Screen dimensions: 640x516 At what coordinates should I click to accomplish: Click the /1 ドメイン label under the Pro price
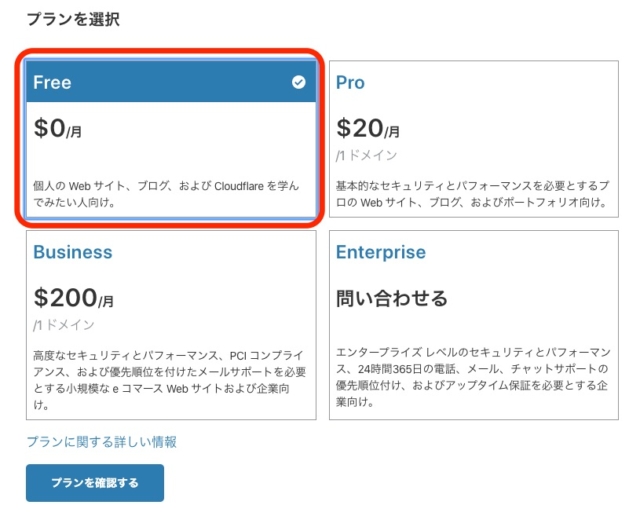(366, 155)
